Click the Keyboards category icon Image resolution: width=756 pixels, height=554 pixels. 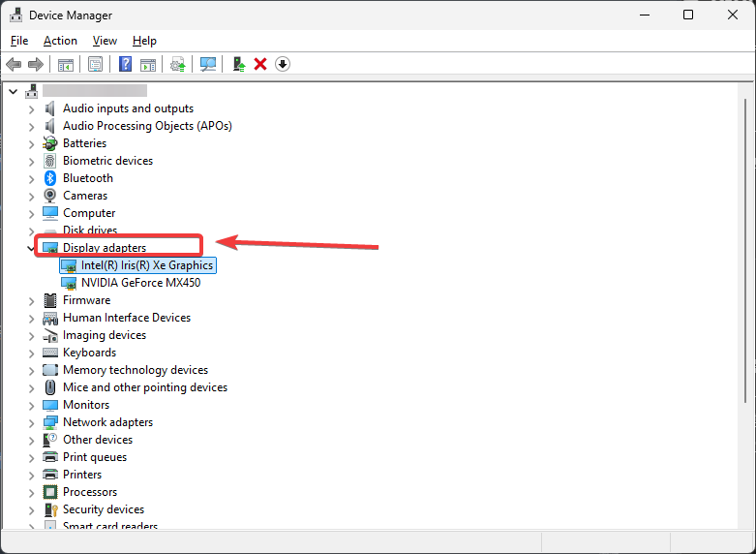point(50,353)
